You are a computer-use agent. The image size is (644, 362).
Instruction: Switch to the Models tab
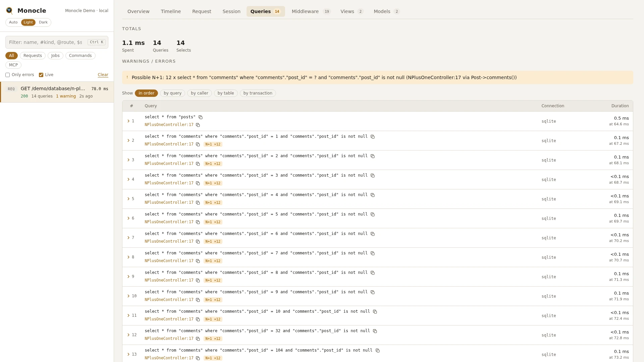coord(387,11)
